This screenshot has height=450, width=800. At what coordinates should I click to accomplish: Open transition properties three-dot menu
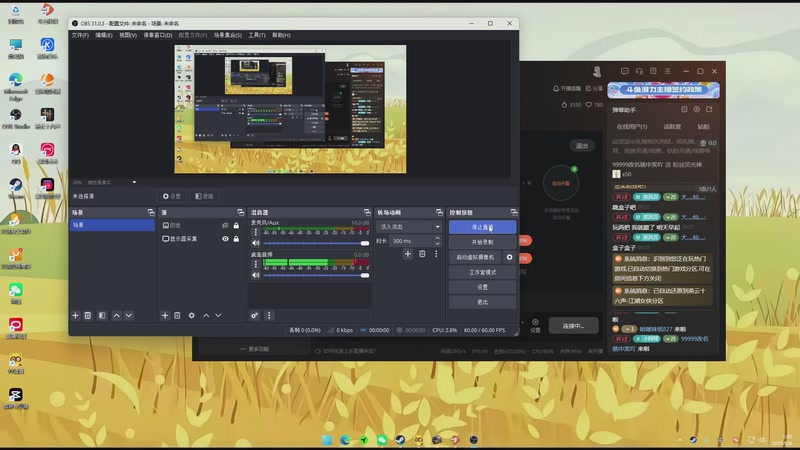(436, 254)
